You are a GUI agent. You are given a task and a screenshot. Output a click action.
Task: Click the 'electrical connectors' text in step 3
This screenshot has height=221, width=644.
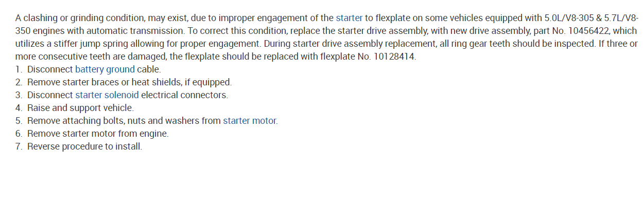[x=184, y=95]
